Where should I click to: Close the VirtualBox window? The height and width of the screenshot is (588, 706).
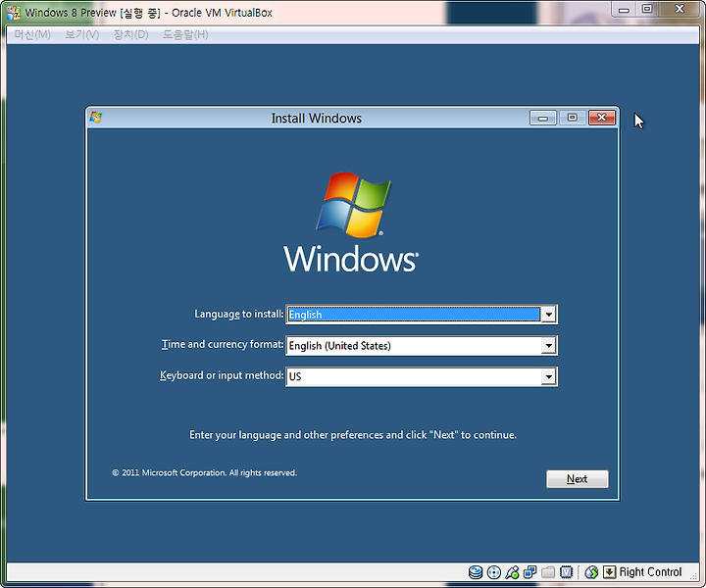pos(680,10)
